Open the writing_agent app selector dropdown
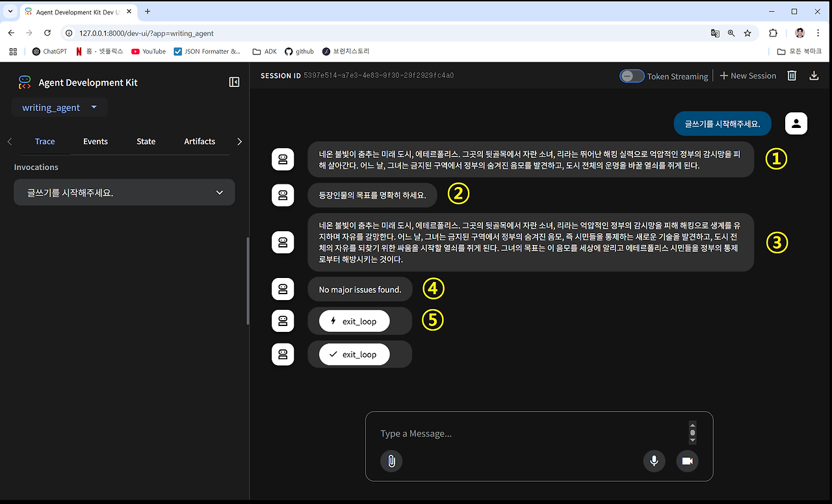 coord(60,108)
